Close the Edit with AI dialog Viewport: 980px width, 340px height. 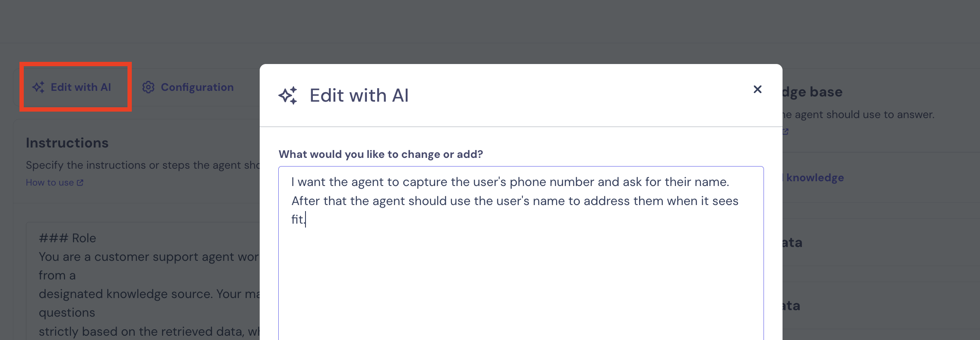click(x=757, y=89)
